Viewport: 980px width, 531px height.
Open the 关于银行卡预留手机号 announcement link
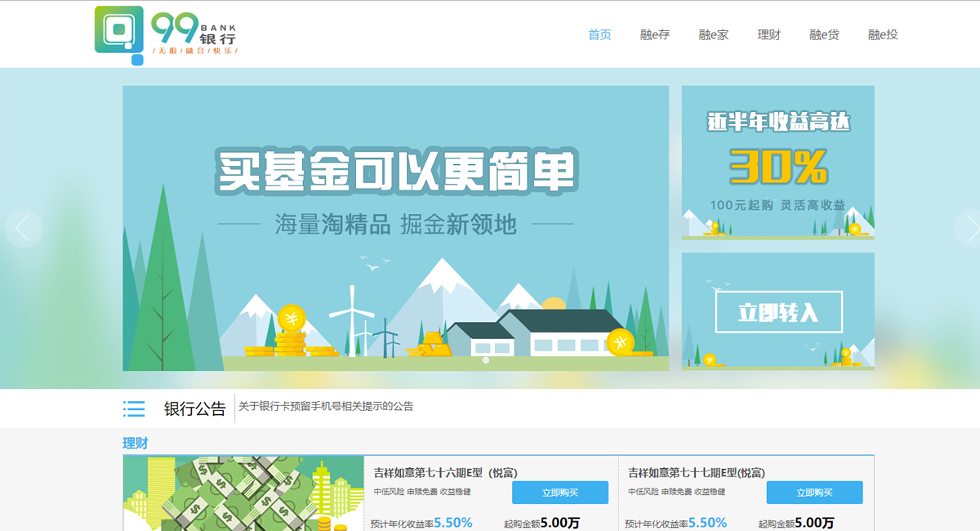click(x=326, y=406)
